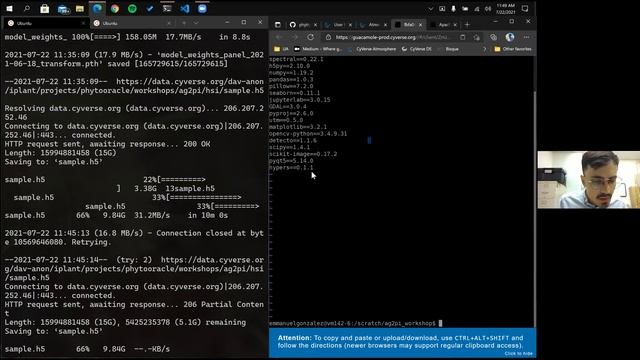Open Visual Studio Code from the taskbar
Viewport: 640px width, 360px height.
pos(184,8)
